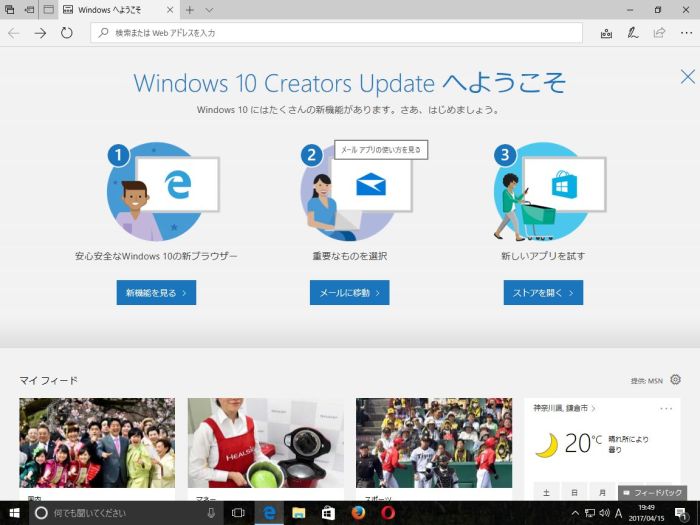Screen dimensions: 700x525
Task: Click the address bar search field
Action: point(340,33)
